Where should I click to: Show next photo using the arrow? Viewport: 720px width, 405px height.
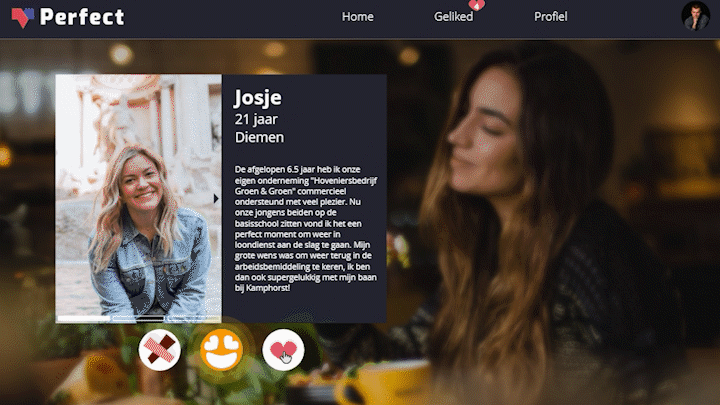216,198
